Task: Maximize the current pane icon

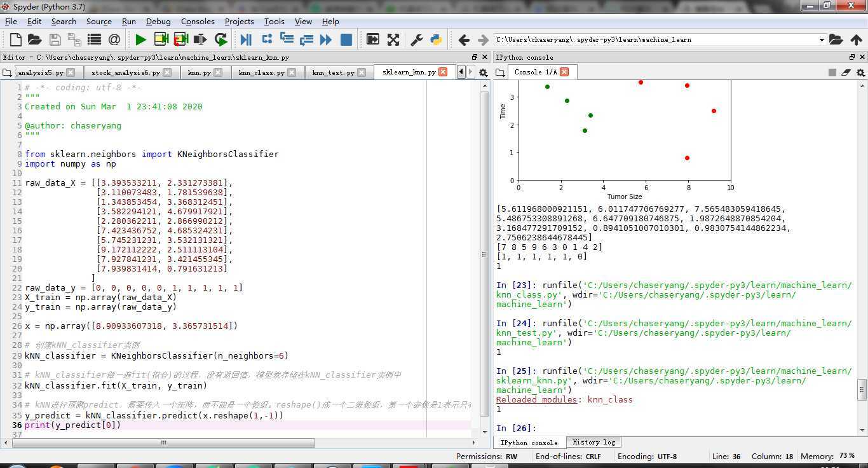Action: point(372,39)
